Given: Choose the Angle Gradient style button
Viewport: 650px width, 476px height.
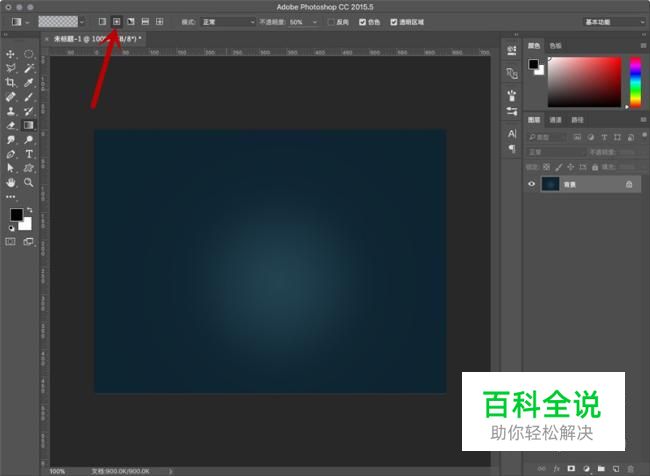Looking at the screenshot, I should tap(131, 22).
